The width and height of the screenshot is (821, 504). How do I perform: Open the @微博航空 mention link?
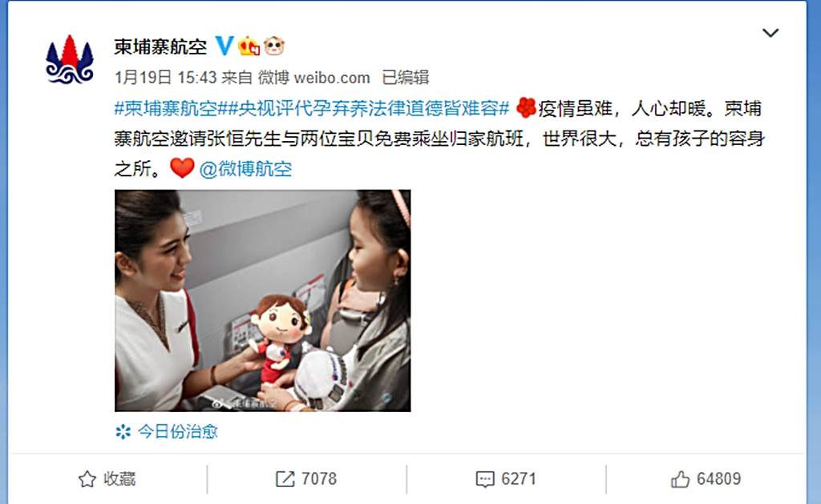[245, 169]
